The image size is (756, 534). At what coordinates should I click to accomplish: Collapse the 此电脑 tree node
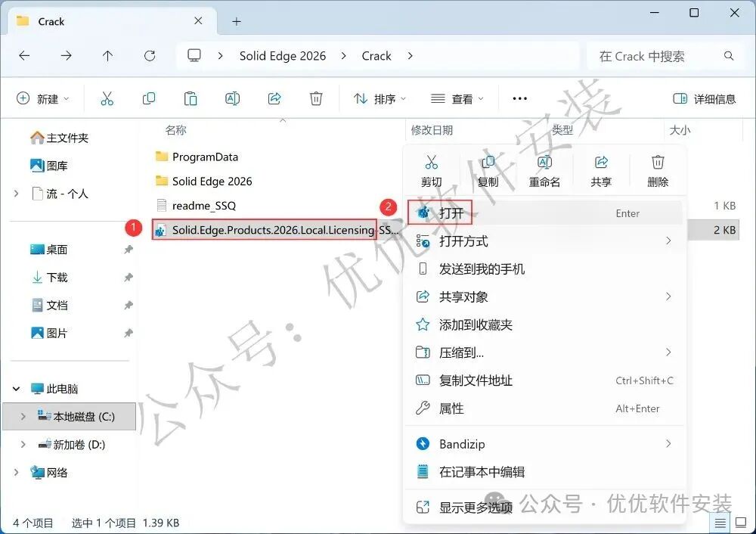[x=17, y=388]
